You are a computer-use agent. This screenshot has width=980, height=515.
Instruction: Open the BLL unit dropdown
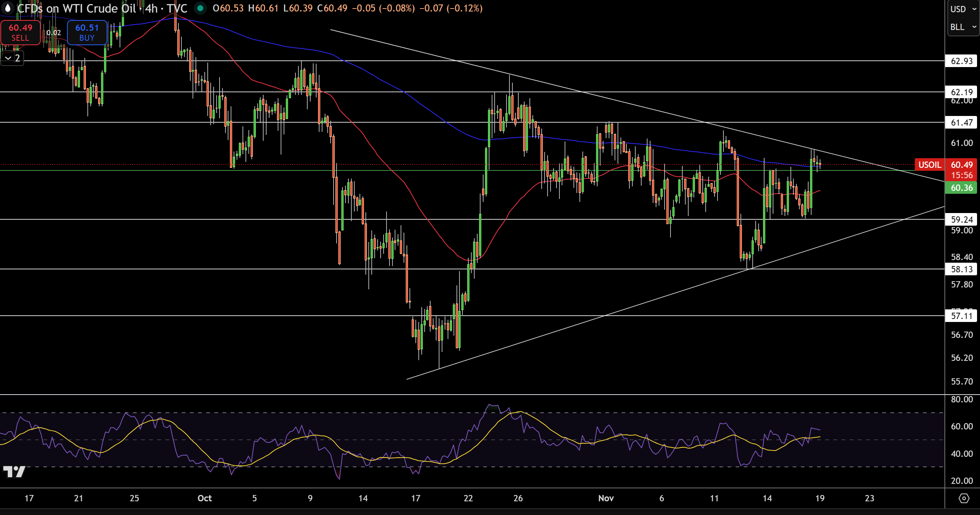click(963, 27)
